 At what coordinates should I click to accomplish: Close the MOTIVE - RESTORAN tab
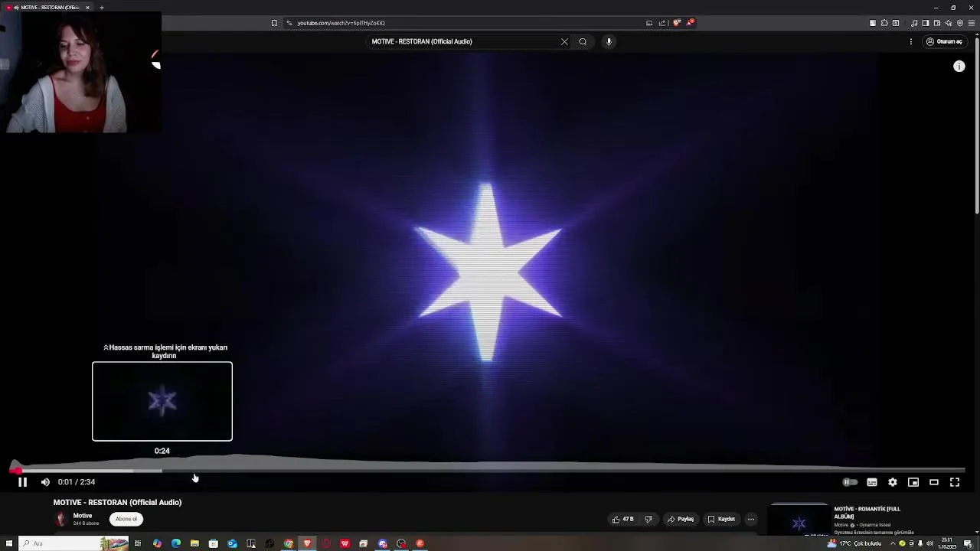pyautogui.click(x=87, y=8)
